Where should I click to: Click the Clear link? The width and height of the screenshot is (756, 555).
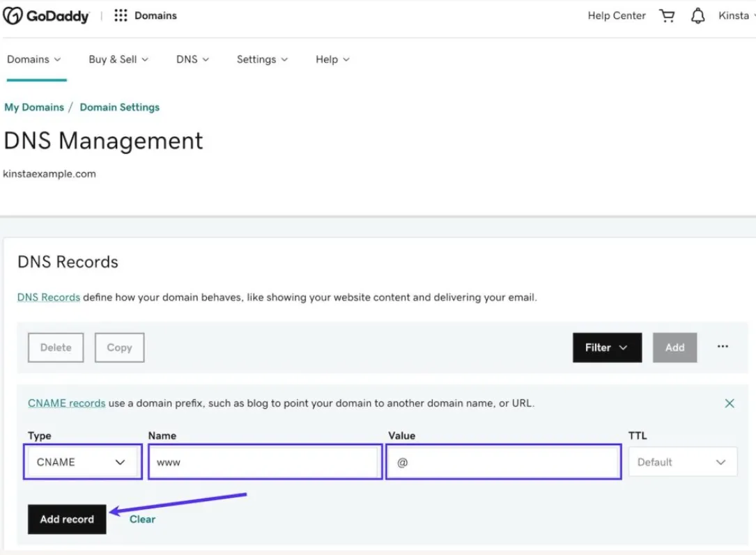point(142,519)
